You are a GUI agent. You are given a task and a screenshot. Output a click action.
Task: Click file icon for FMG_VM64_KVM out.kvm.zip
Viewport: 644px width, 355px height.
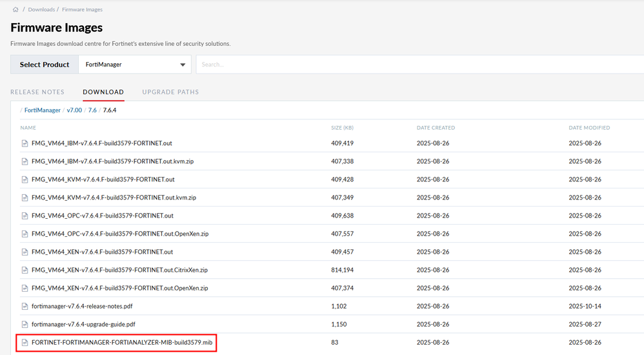[25, 198]
